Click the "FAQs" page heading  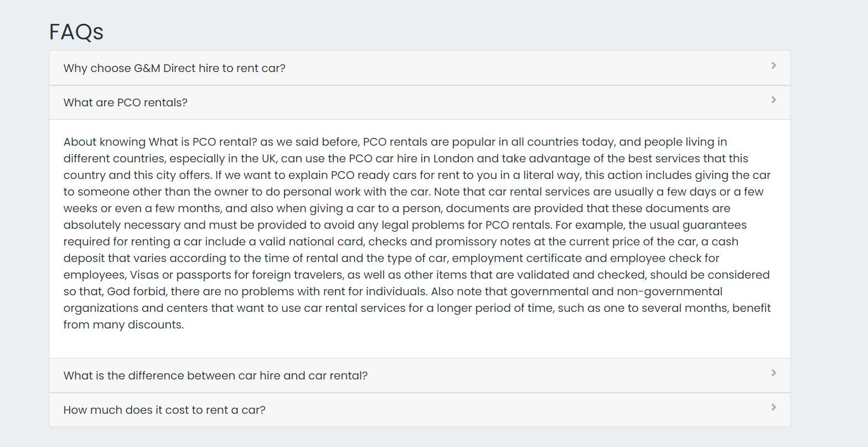[76, 32]
